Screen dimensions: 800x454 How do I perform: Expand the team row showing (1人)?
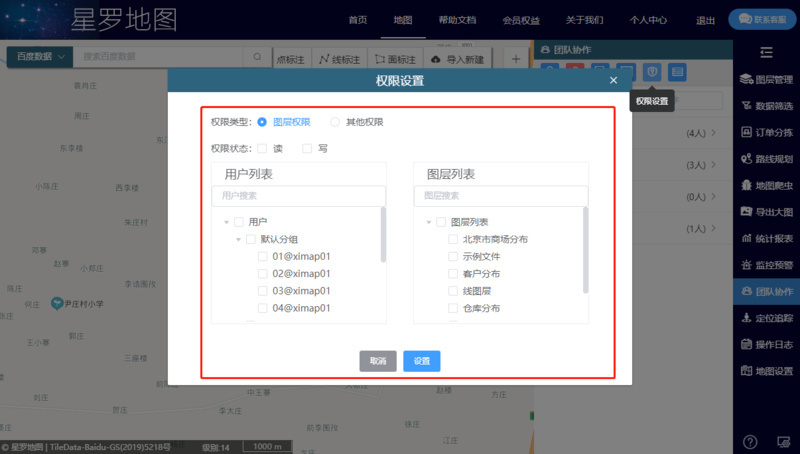point(713,228)
